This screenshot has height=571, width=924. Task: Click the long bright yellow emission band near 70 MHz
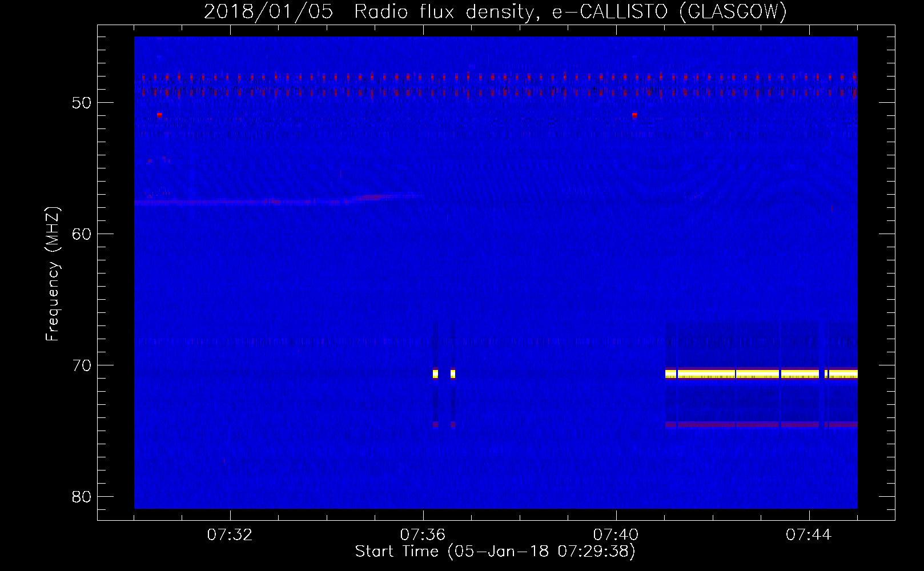click(x=761, y=374)
